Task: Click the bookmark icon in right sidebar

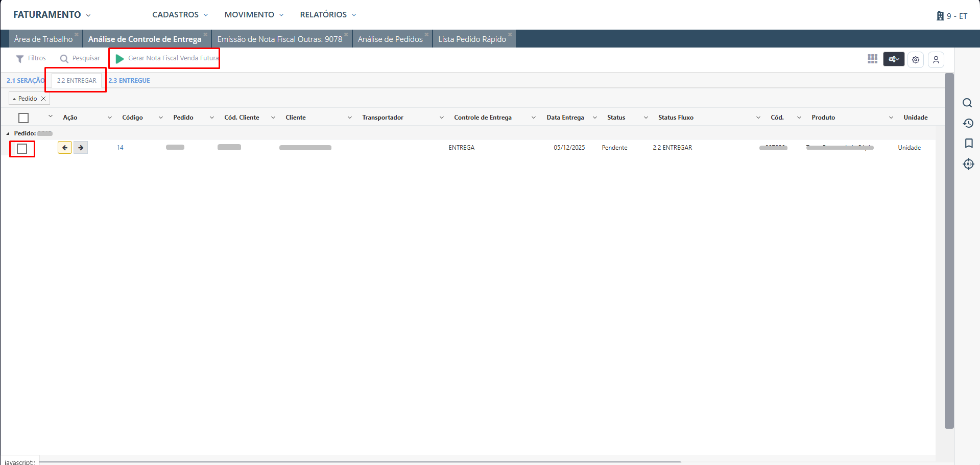Action: [968, 144]
